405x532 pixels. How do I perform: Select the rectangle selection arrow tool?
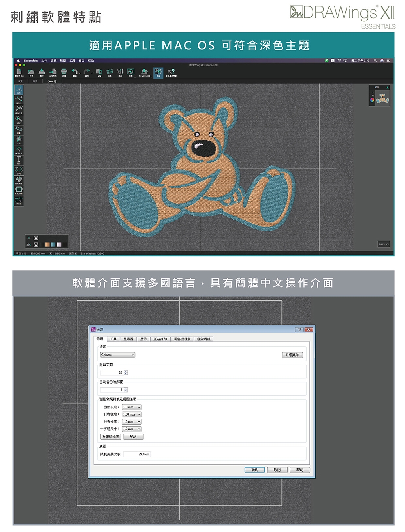(x=19, y=90)
